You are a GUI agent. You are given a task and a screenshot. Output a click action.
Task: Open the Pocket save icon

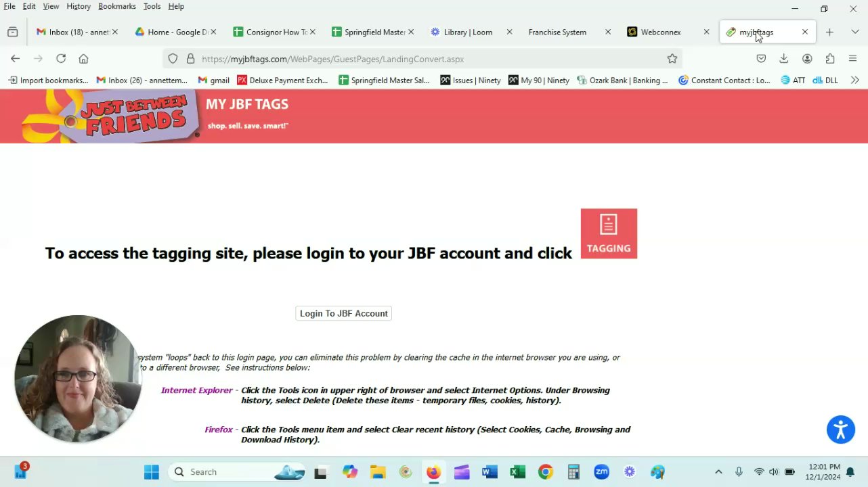pyautogui.click(x=761, y=59)
